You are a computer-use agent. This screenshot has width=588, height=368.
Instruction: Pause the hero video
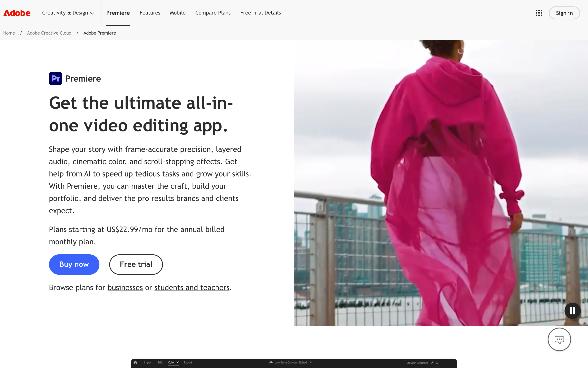coord(572,311)
